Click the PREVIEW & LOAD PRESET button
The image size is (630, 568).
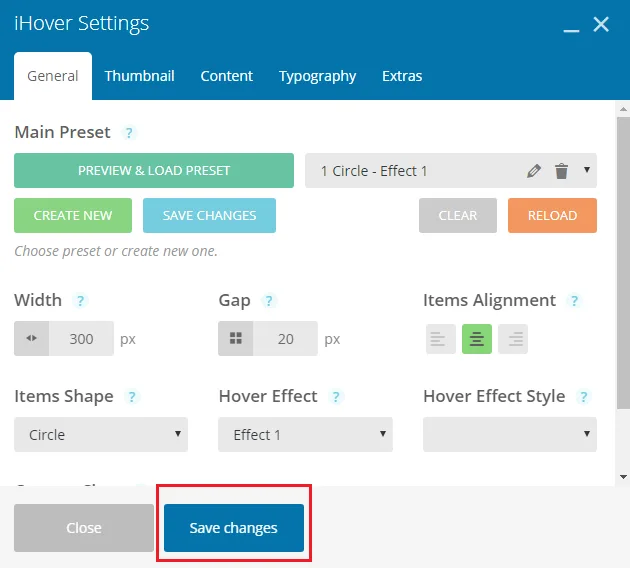click(x=154, y=170)
